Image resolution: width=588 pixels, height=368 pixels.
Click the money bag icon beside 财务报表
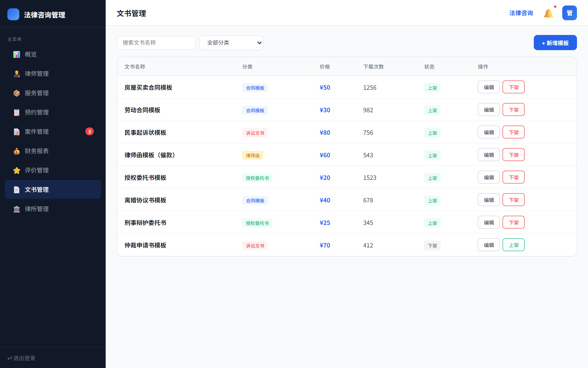pyautogui.click(x=17, y=151)
